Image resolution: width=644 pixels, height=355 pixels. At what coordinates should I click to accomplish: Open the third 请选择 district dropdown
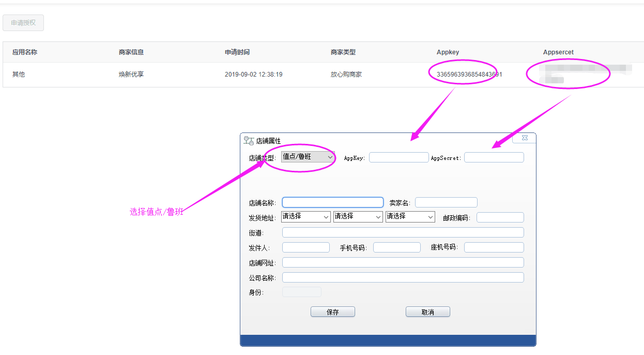pyautogui.click(x=409, y=217)
